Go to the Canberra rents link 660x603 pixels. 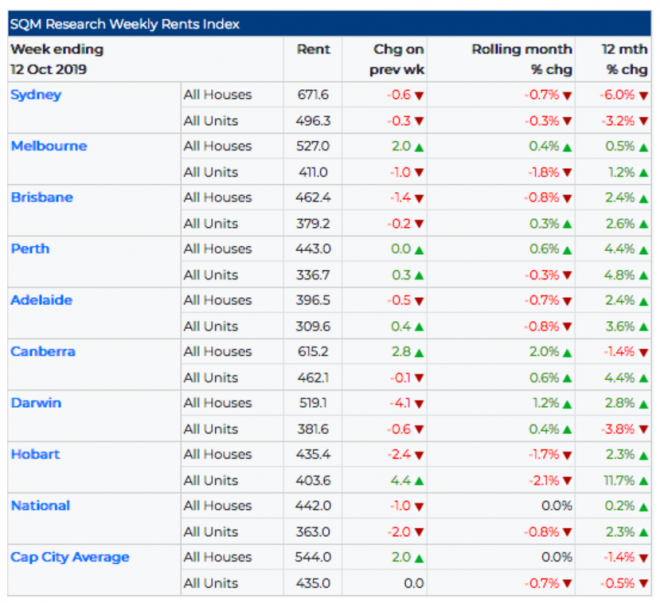tap(43, 352)
